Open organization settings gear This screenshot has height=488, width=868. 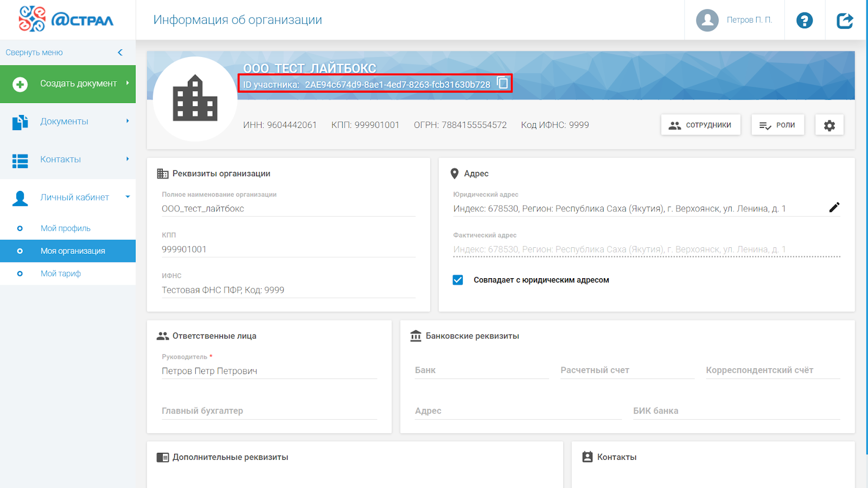point(829,125)
